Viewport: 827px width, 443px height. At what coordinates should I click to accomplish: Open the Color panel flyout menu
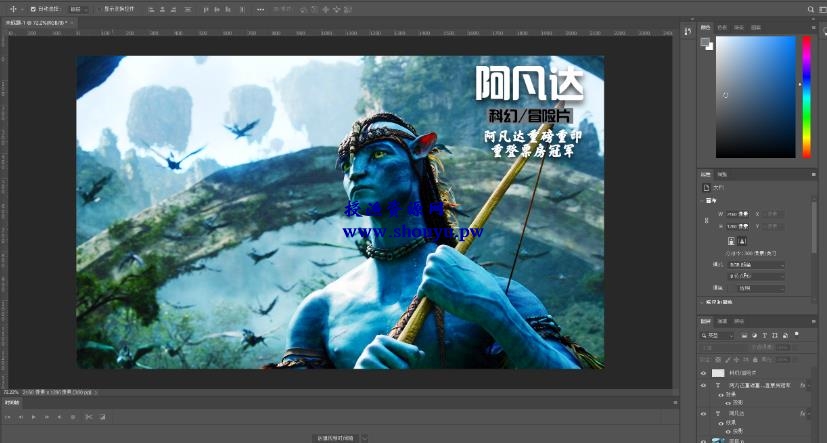(814, 27)
